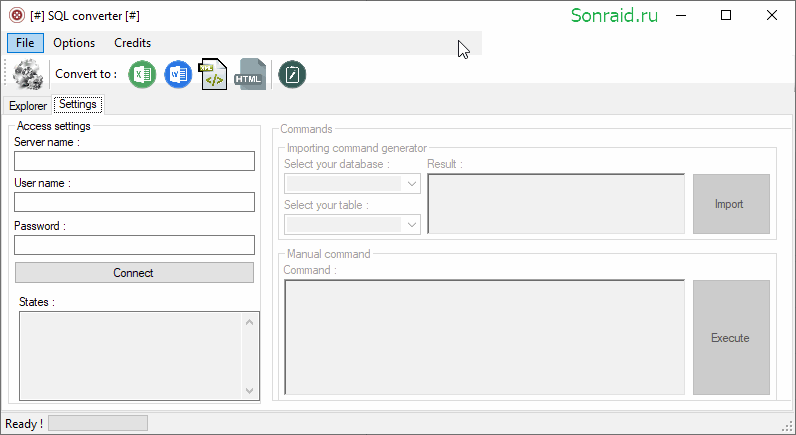The width and height of the screenshot is (796, 435).
Task: Click the 'Convert to :' toolbar label
Action: point(86,74)
